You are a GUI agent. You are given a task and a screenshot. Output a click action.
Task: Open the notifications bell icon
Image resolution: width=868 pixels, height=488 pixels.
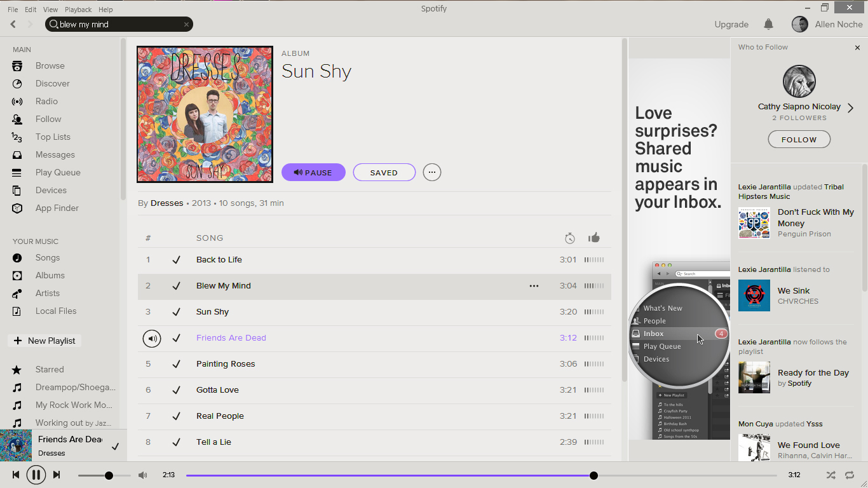click(x=768, y=24)
